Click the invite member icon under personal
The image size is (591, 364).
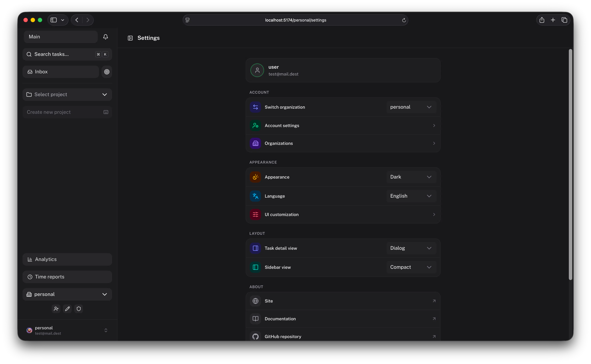pyautogui.click(x=56, y=309)
